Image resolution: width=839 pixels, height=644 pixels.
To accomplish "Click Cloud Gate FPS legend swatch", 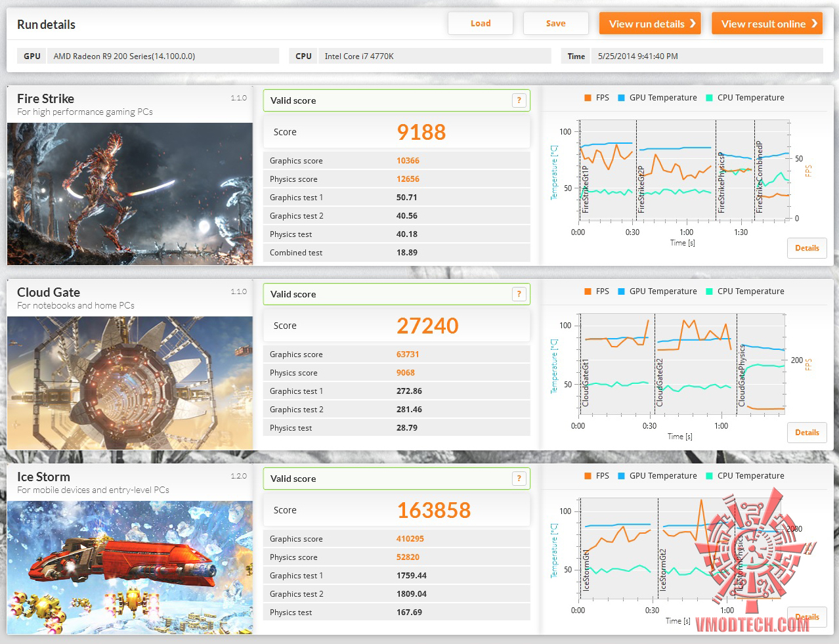I will (588, 291).
